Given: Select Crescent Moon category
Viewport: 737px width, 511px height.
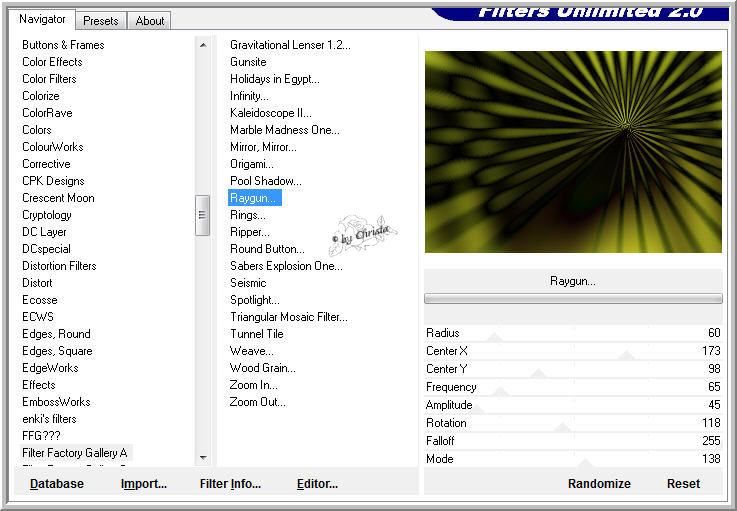Looking at the screenshot, I should 58,198.
